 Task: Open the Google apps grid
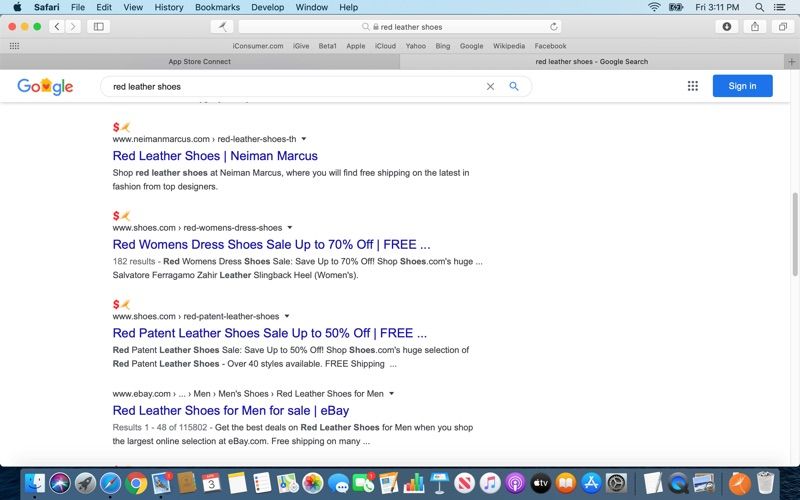(x=692, y=86)
